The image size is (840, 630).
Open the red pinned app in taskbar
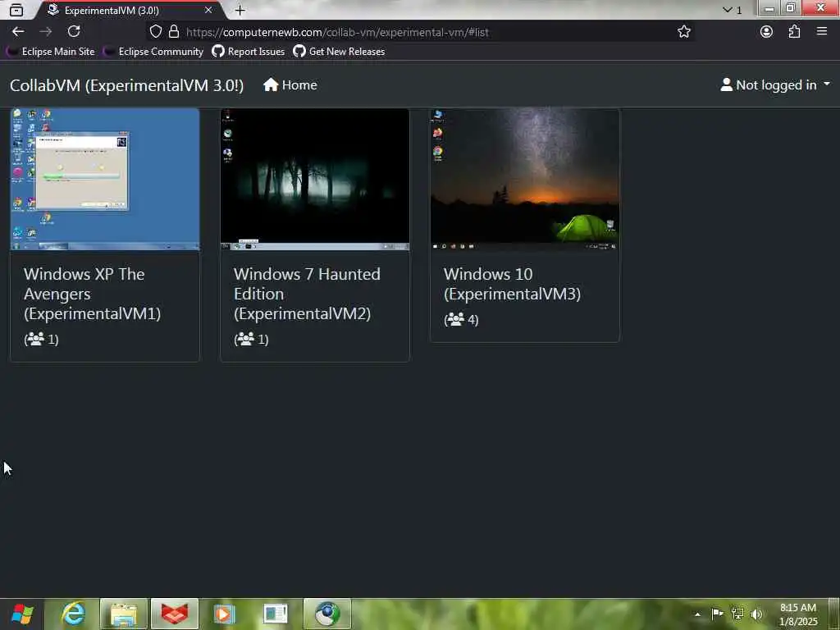tap(174, 614)
